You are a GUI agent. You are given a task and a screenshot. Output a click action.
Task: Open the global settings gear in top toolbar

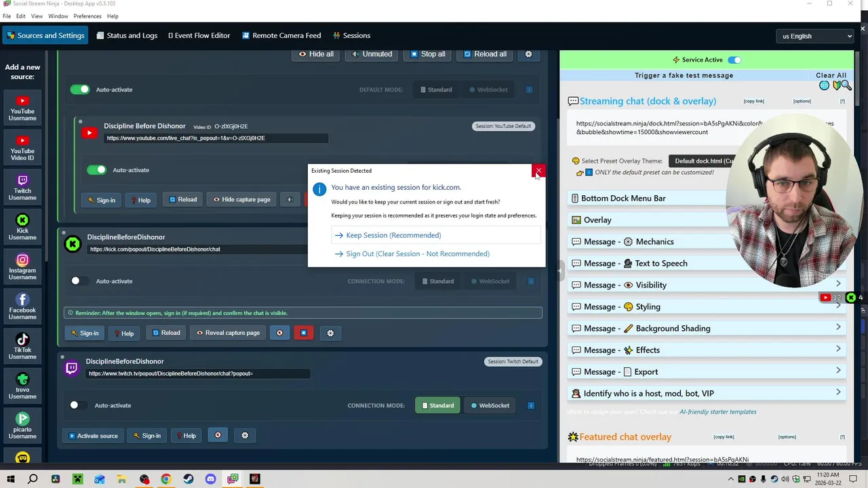click(529, 54)
